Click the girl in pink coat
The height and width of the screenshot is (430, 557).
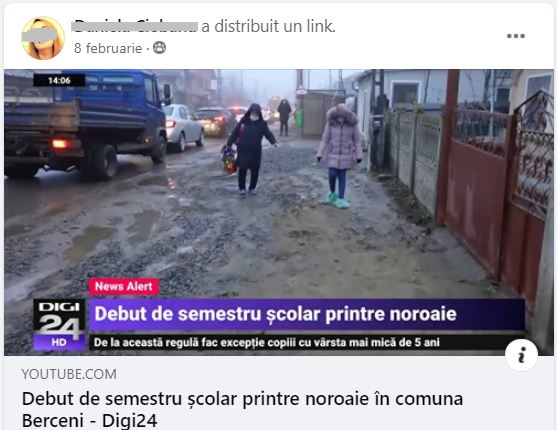(340, 155)
